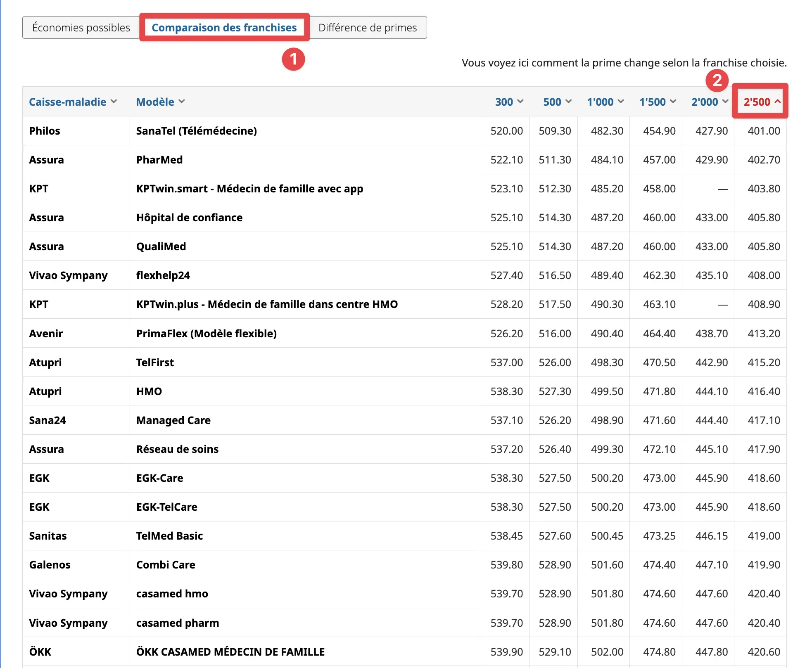Select KPTwin.plus - Médecin de famille dans centre HMO
Screen dimensions: 812x668
[x=267, y=304]
